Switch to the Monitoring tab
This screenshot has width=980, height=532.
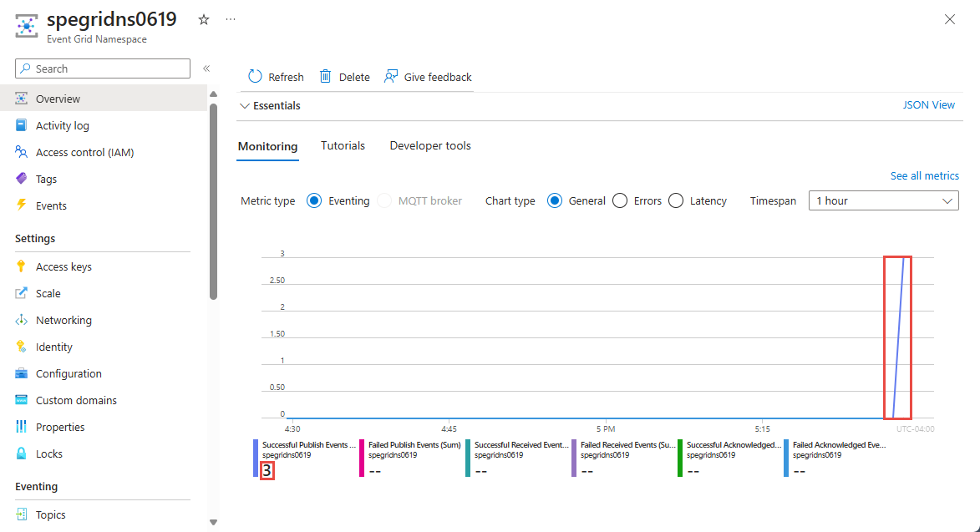[267, 146]
